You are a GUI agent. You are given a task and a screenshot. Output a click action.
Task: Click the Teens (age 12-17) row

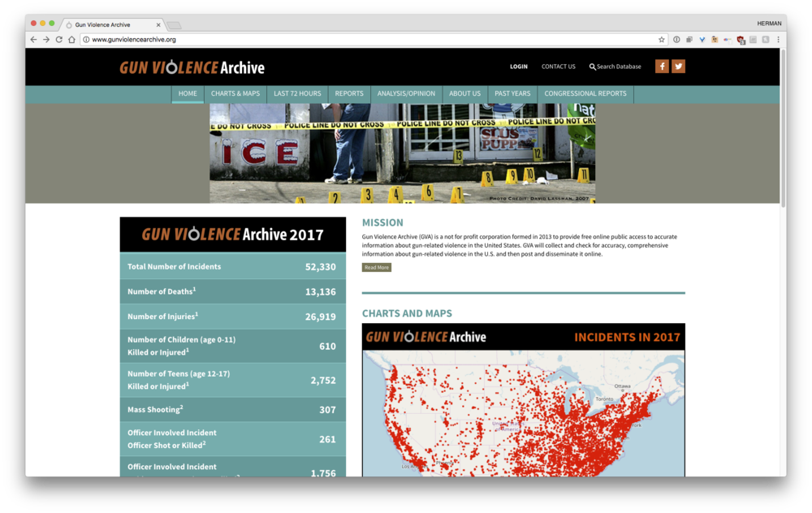click(232, 380)
